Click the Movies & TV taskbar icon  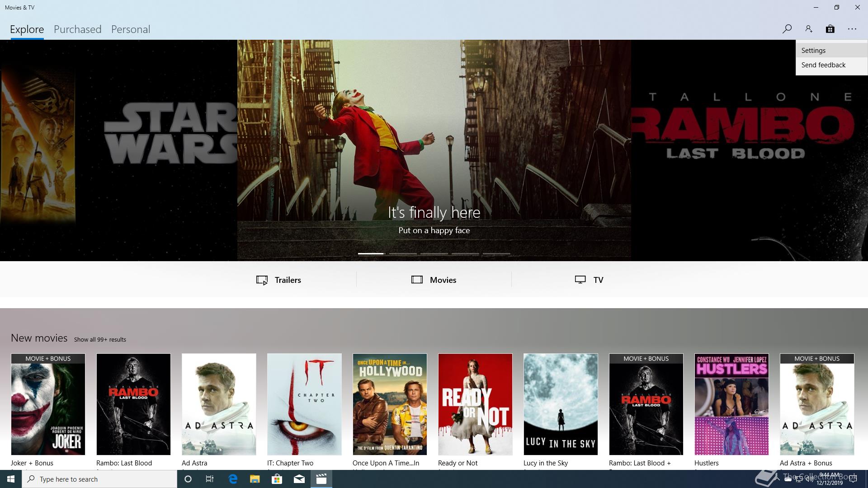(321, 479)
